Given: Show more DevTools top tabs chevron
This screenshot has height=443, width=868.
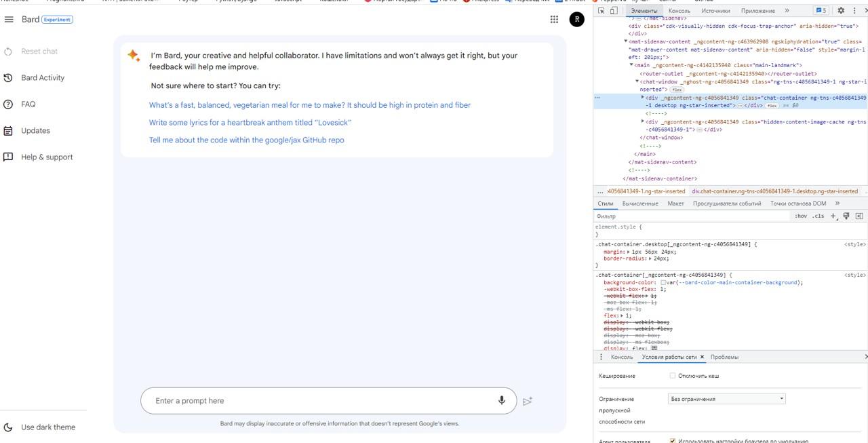Looking at the screenshot, I should [x=787, y=11].
